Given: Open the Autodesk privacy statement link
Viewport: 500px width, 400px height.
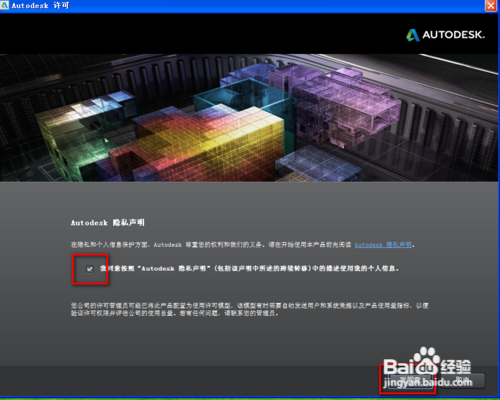Looking at the screenshot, I should click(x=383, y=245).
